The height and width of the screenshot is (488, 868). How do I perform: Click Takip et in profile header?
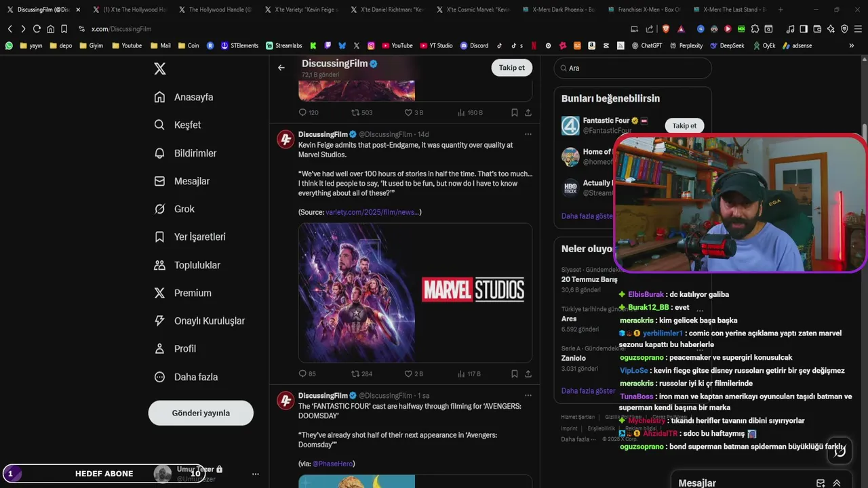512,68
